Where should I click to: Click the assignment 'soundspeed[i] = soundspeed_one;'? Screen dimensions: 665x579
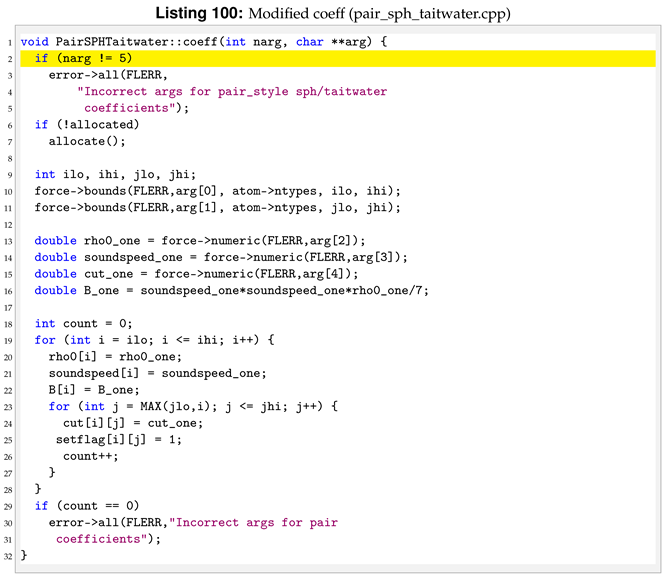pyautogui.click(x=157, y=373)
